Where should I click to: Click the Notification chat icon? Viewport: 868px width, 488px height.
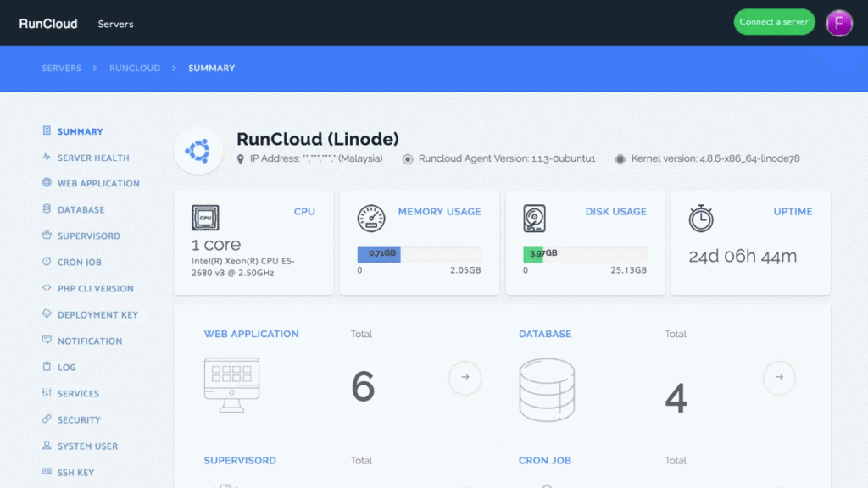pos(47,341)
